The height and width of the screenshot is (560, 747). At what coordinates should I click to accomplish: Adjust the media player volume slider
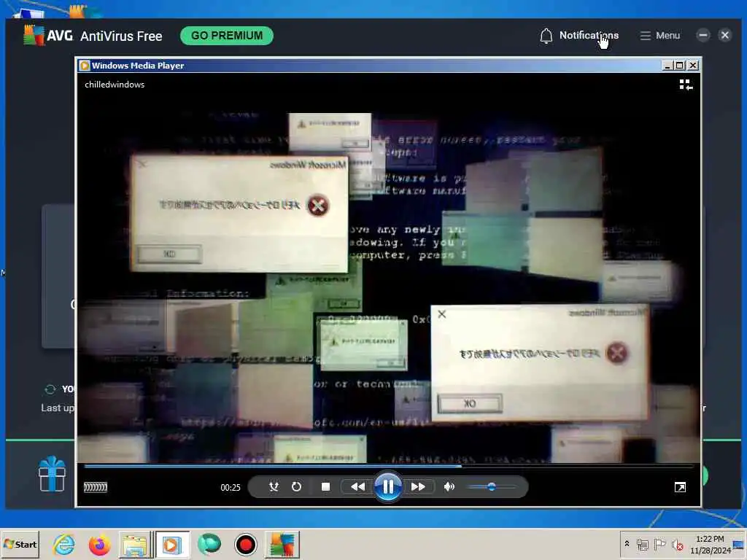click(x=492, y=486)
